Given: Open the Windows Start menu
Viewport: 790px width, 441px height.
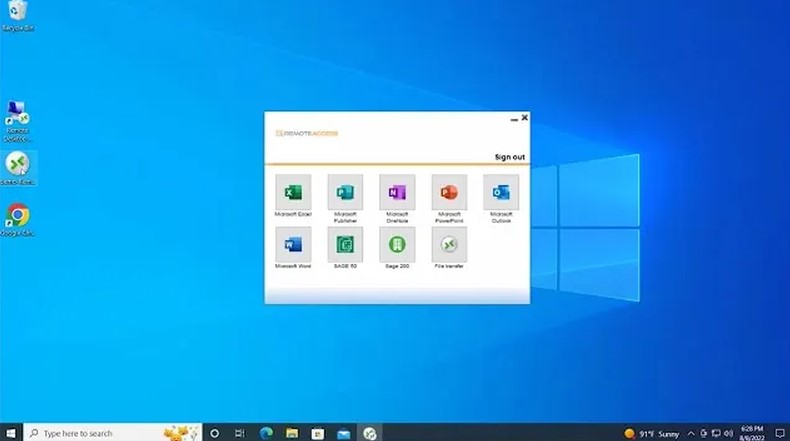Looking at the screenshot, I should pos(11,433).
